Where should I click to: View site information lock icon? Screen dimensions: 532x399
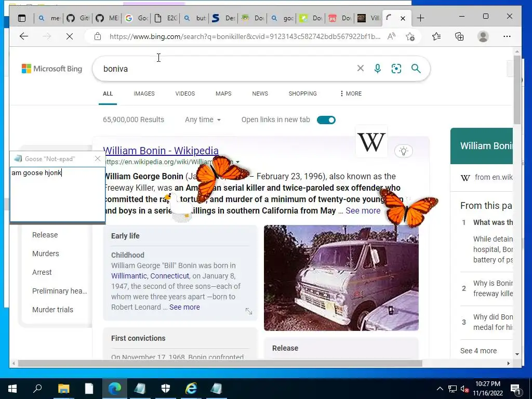pos(98,36)
